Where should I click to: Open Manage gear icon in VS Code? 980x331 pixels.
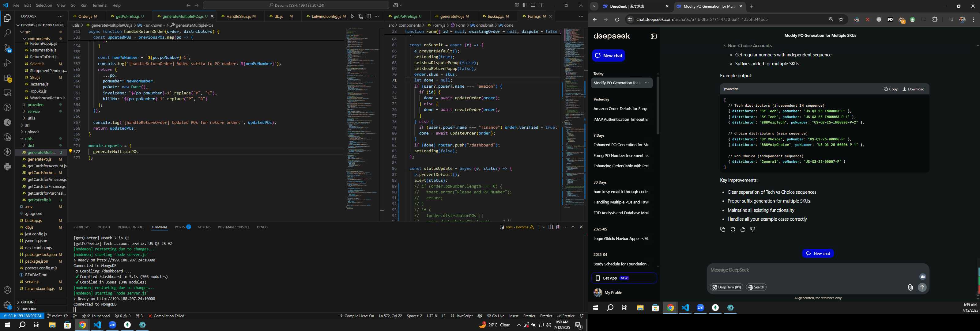(x=7, y=305)
